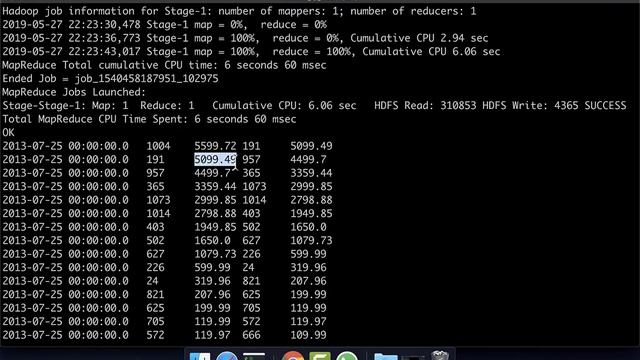Click 199.99 at the end of the 821 row
The width and height of the screenshot is (640, 360).
coord(308,294)
